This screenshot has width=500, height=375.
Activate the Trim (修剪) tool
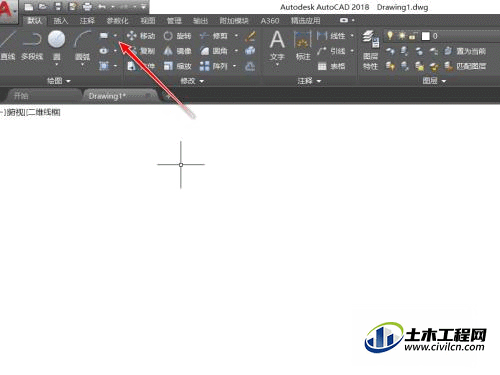[214, 36]
